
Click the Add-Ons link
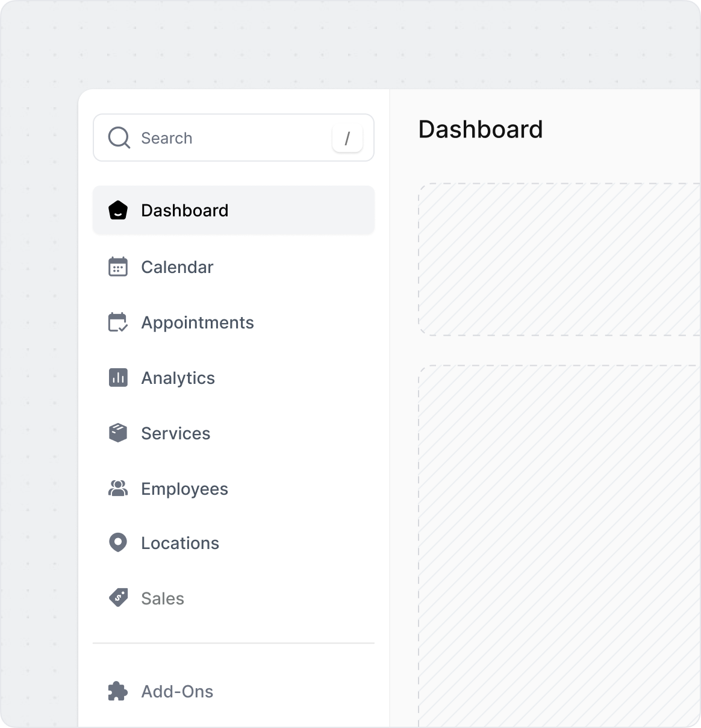(x=177, y=691)
